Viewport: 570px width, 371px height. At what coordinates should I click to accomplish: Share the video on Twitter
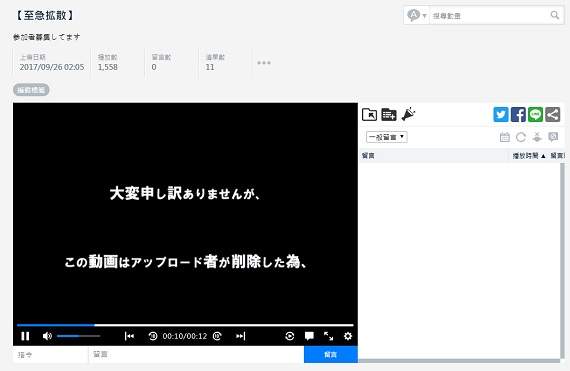click(x=501, y=114)
